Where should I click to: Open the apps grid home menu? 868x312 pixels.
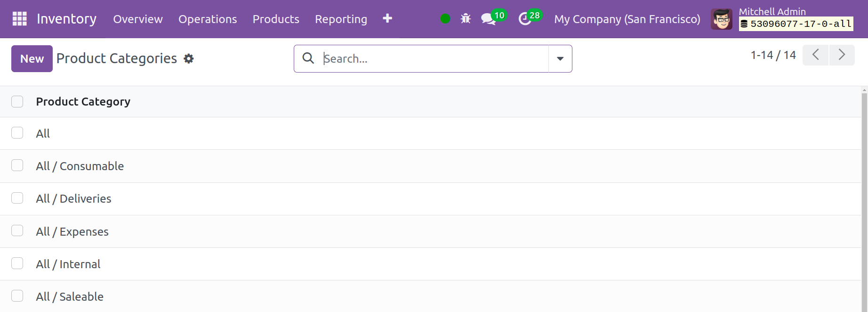click(19, 19)
